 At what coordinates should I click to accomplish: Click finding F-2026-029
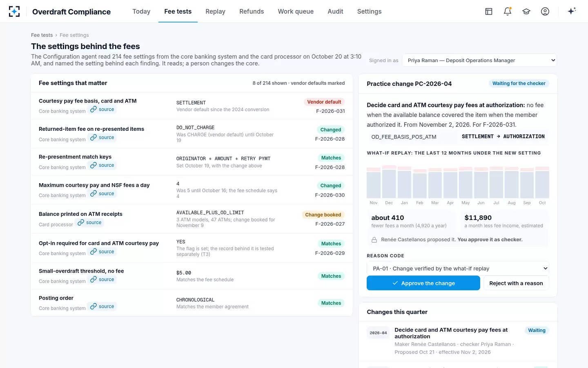[330, 253]
